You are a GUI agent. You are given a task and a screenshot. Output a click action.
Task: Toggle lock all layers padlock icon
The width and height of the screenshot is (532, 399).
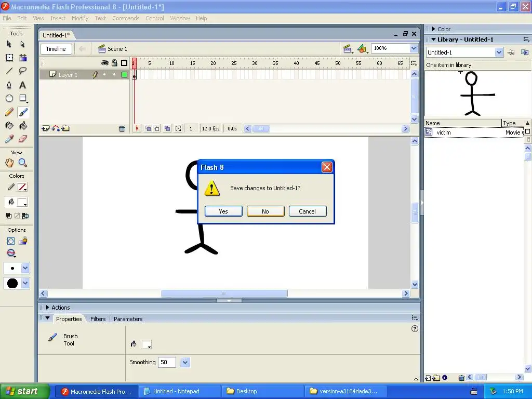(115, 63)
